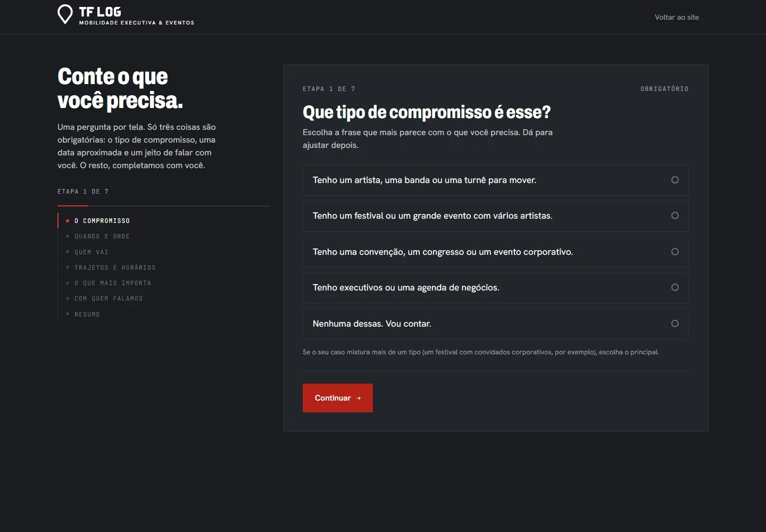The image size is (766, 532).
Task: Click the note starting with Se o seu caso mistura
Action: (481, 352)
